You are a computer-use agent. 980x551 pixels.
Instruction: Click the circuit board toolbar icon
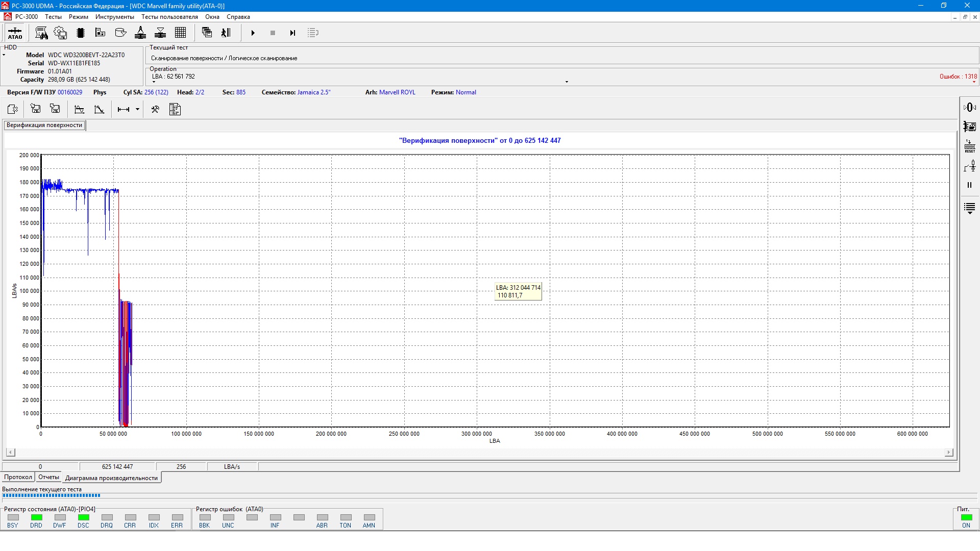pyautogui.click(x=101, y=33)
